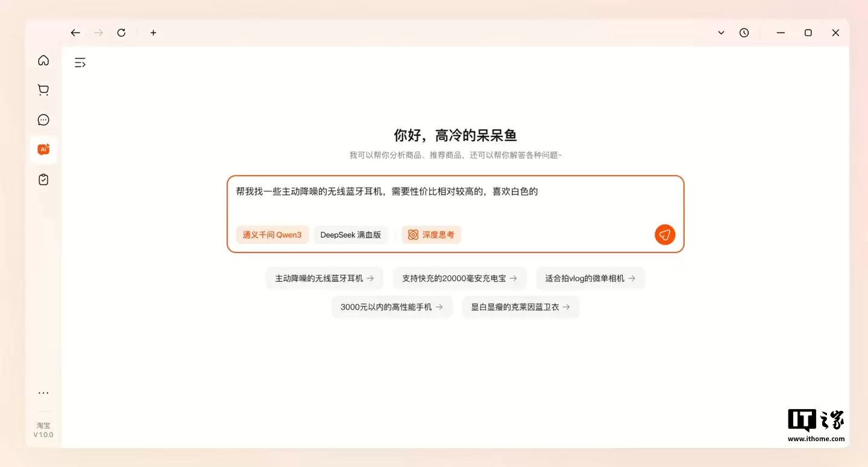
Task: Open the shopping cart sidebar icon
Action: [43, 89]
